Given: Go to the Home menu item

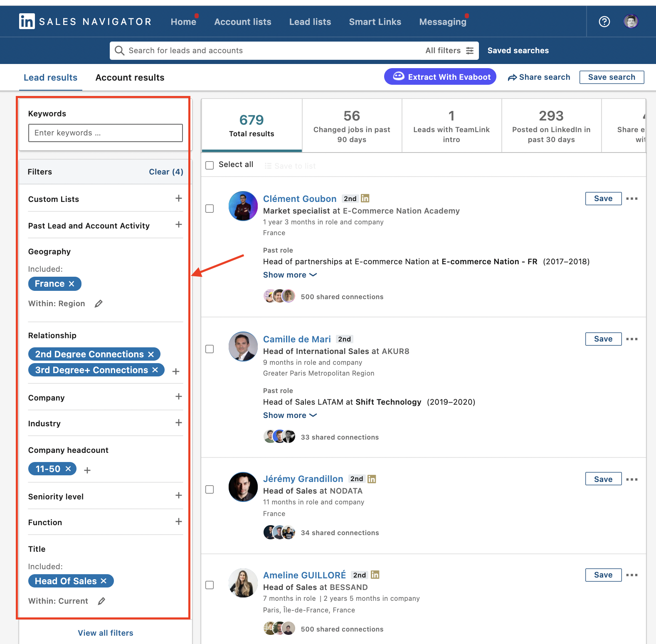Looking at the screenshot, I should (183, 22).
